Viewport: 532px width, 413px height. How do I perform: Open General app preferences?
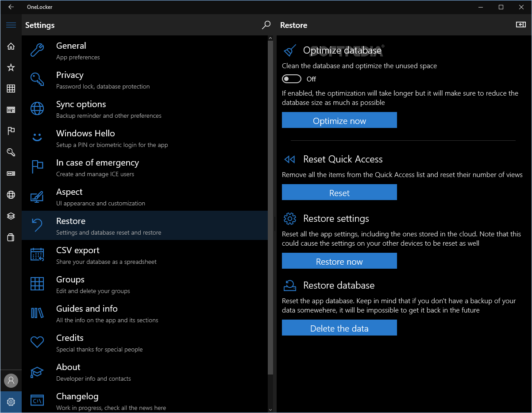pyautogui.click(x=145, y=50)
